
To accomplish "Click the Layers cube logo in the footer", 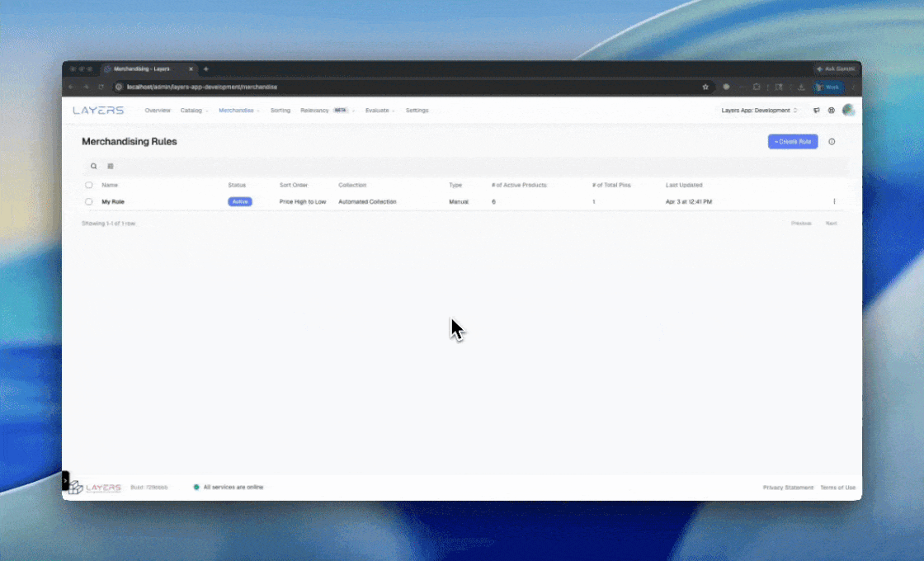I will (x=77, y=487).
